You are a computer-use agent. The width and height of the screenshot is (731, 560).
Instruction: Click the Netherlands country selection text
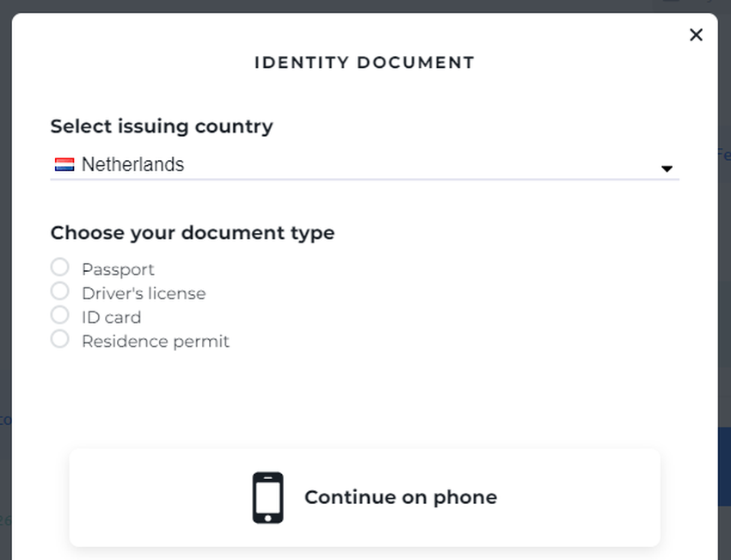(132, 164)
